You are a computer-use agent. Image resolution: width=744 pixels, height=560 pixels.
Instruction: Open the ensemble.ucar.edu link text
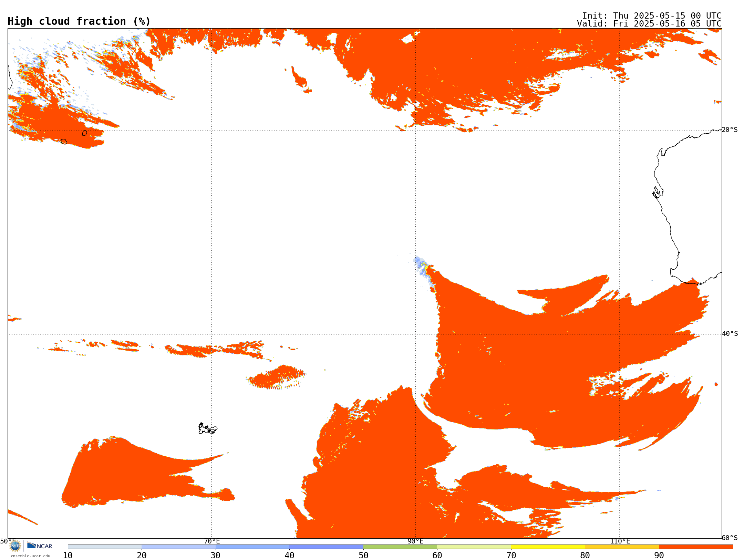31,556
